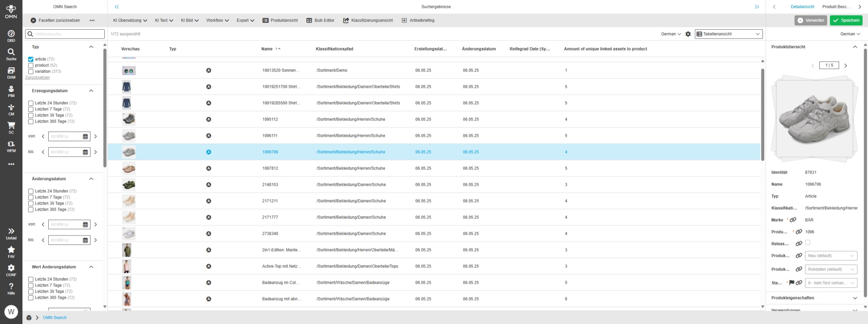Click the link icon next to Marke
Image resolution: width=868 pixels, height=324 pixels.
coord(793,220)
